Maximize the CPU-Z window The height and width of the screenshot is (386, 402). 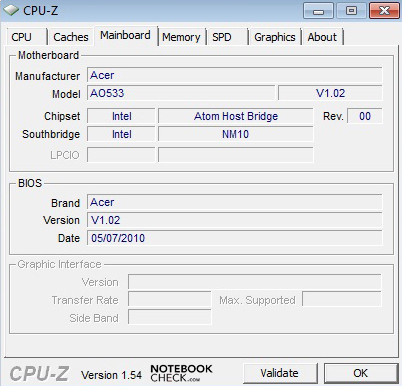[x=351, y=11]
